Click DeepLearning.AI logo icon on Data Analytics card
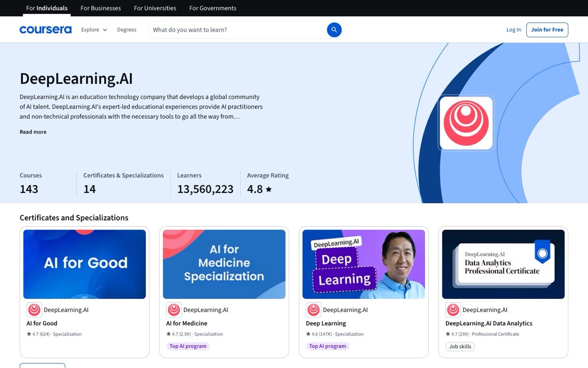Image resolution: width=588 pixels, height=368 pixels. click(x=453, y=310)
